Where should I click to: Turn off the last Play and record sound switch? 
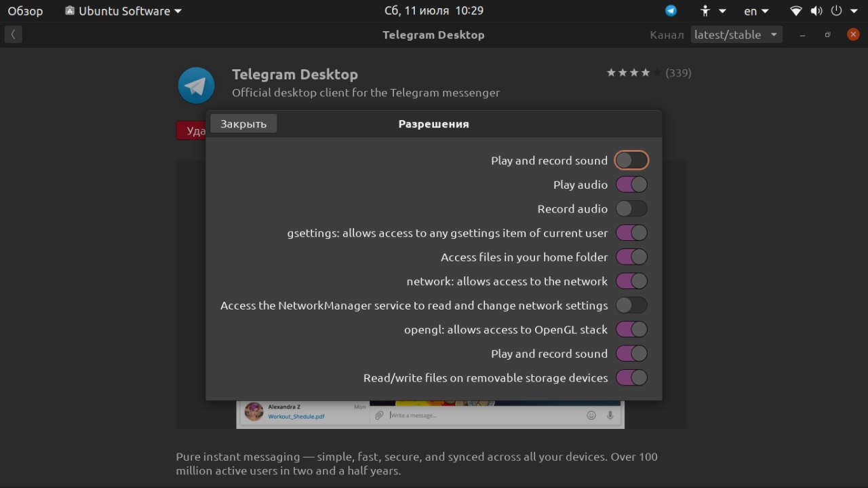click(x=631, y=354)
